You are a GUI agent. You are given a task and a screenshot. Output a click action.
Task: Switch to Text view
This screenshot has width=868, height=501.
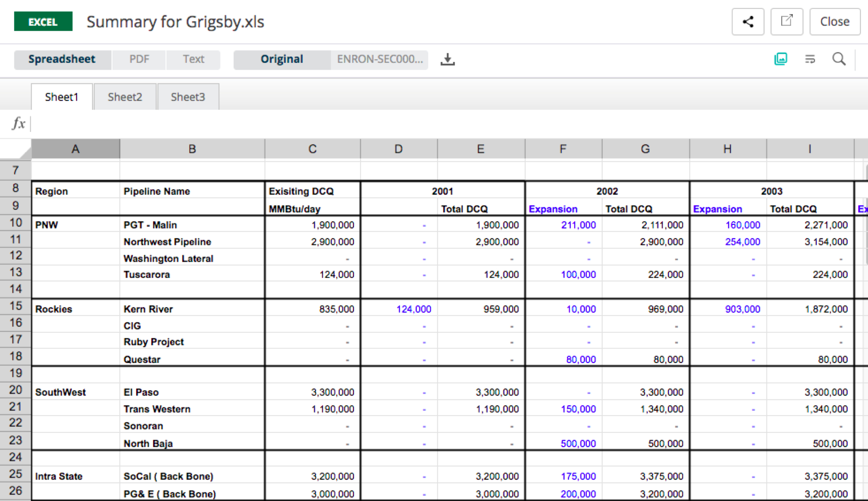(x=193, y=59)
